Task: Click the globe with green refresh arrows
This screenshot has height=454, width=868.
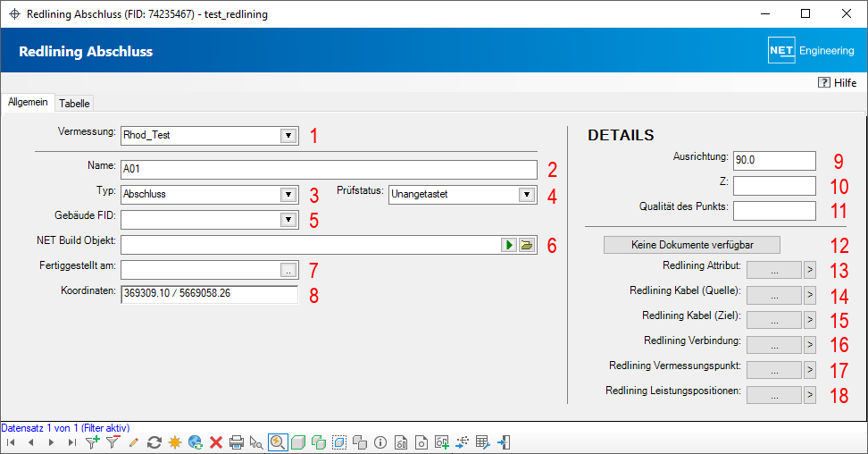Action: tap(196, 442)
